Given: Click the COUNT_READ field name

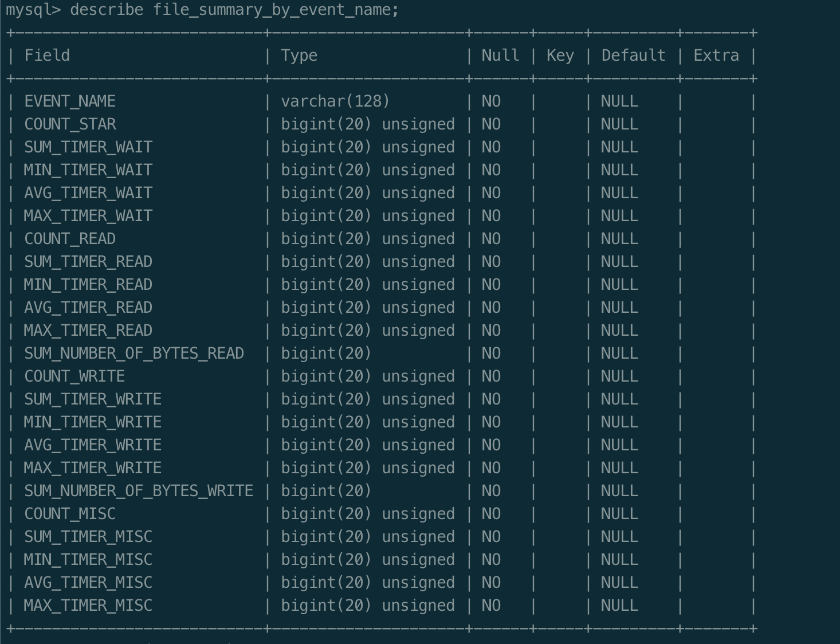Looking at the screenshot, I should pos(70,239).
